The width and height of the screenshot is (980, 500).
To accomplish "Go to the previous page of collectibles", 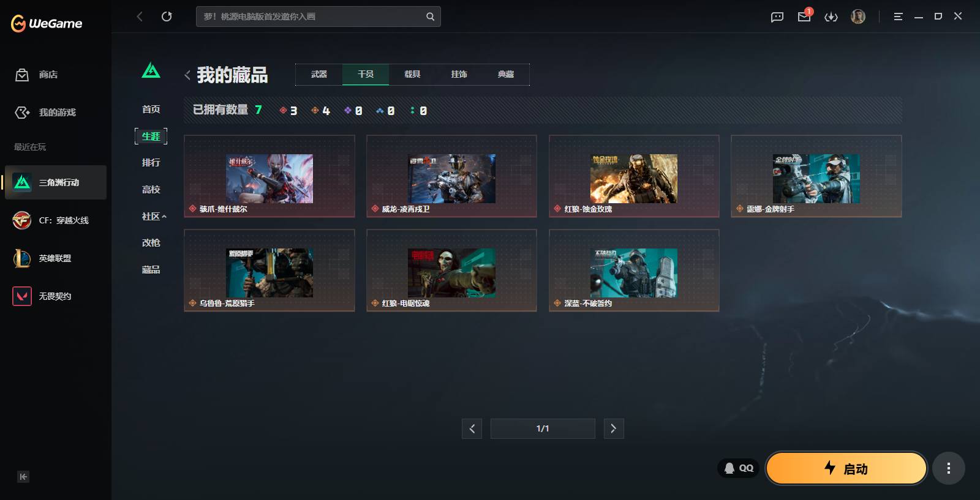I will (472, 429).
